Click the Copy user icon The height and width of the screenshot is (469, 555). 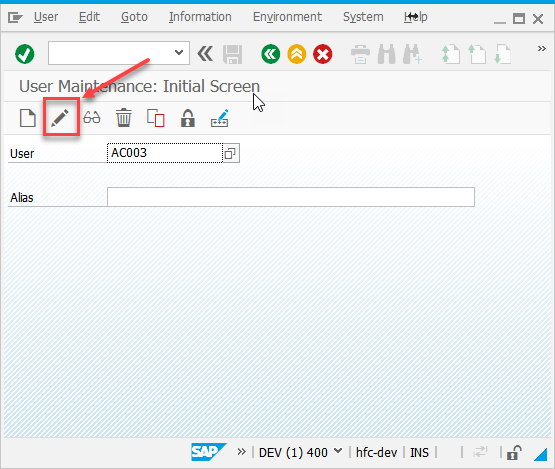pos(156,118)
